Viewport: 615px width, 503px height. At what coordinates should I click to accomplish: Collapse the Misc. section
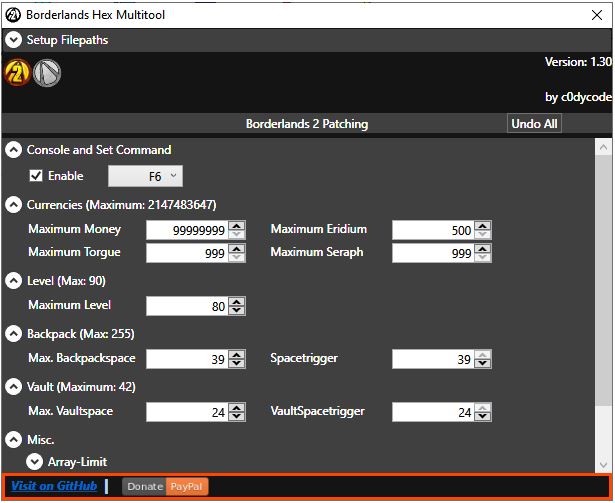tap(13, 440)
